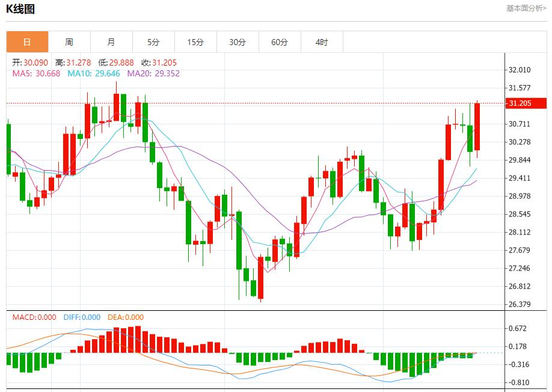Screen dimensions: 552x392
Task: Choose the 60分 interval tab
Action: tap(280, 42)
